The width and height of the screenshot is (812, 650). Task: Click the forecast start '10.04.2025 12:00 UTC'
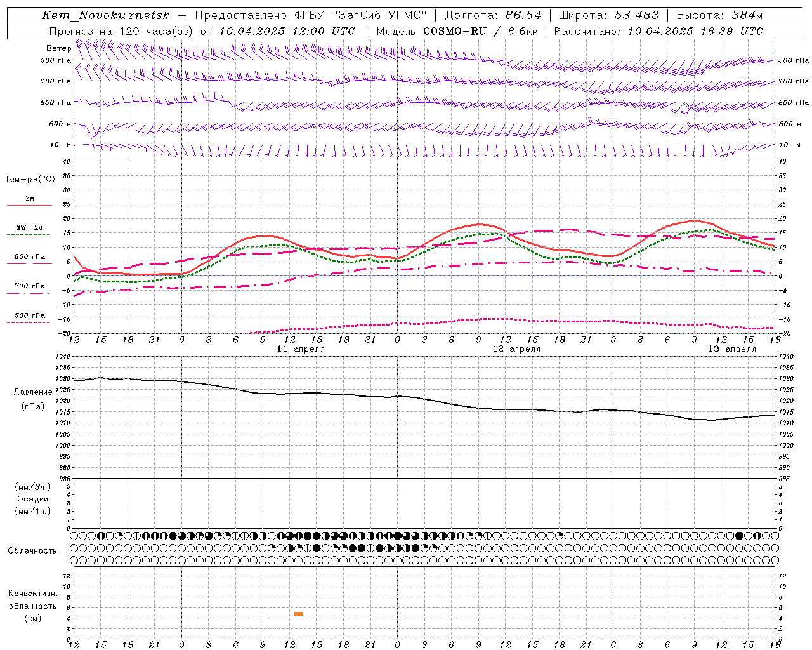pyautogui.click(x=287, y=31)
